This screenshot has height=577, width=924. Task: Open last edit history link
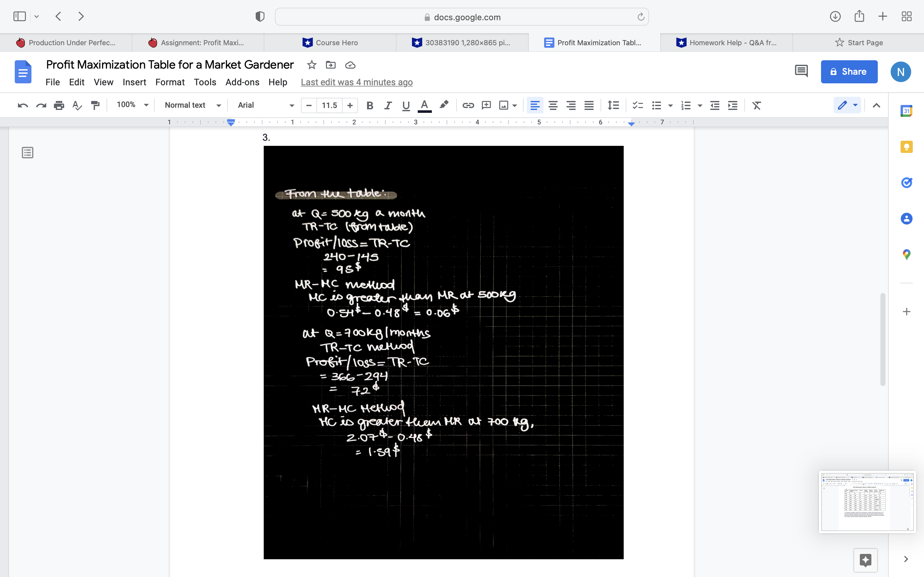click(x=356, y=82)
